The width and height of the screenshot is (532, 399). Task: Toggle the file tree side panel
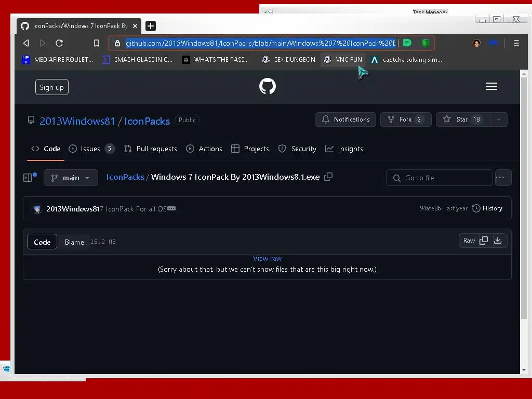[28, 178]
